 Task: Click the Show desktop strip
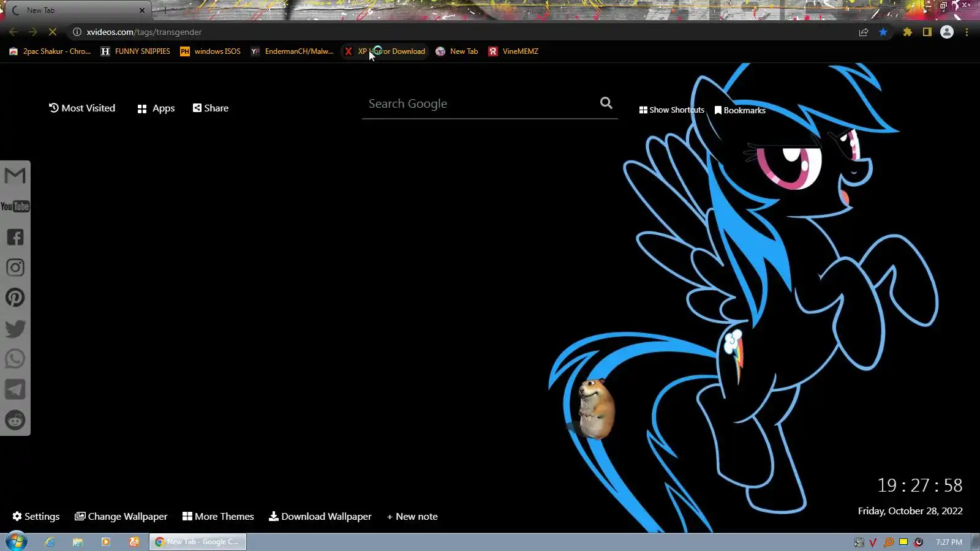click(976, 542)
